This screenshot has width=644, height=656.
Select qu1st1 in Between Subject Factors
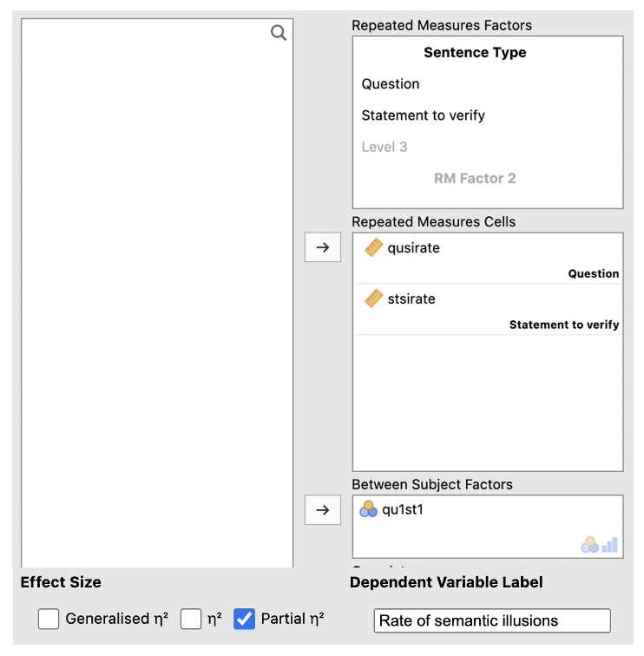coord(403,510)
